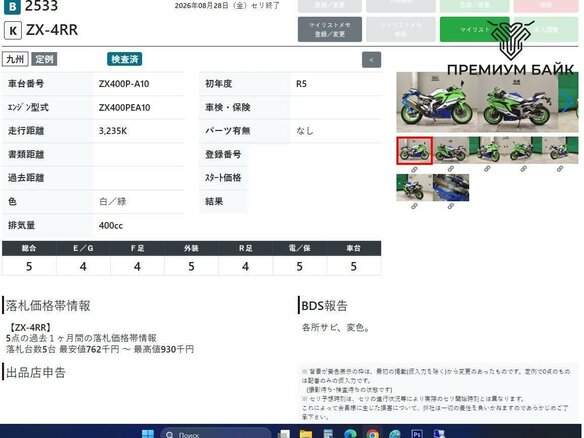Click the taskbar Поиск search box
The width and height of the screenshot is (584, 438).
(216, 434)
